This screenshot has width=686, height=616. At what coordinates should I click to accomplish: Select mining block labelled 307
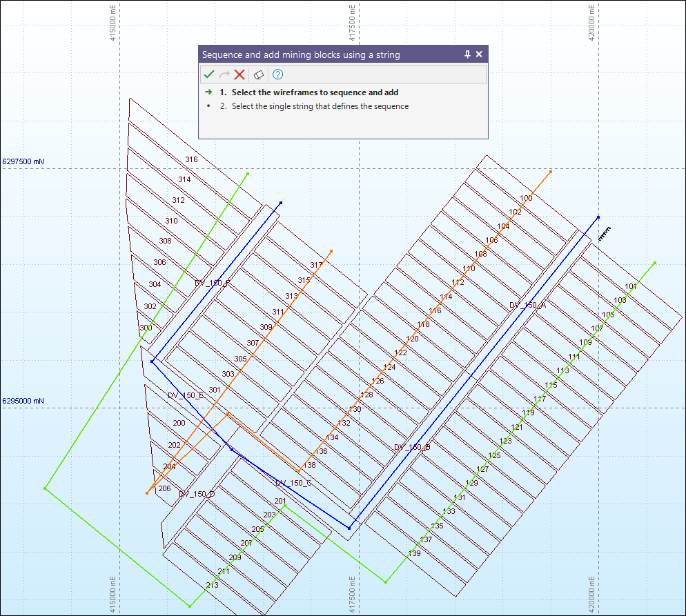[253, 343]
